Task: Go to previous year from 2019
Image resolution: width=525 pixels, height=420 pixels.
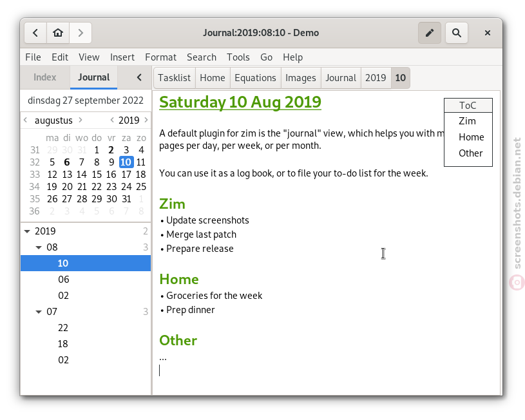Action: (x=112, y=120)
